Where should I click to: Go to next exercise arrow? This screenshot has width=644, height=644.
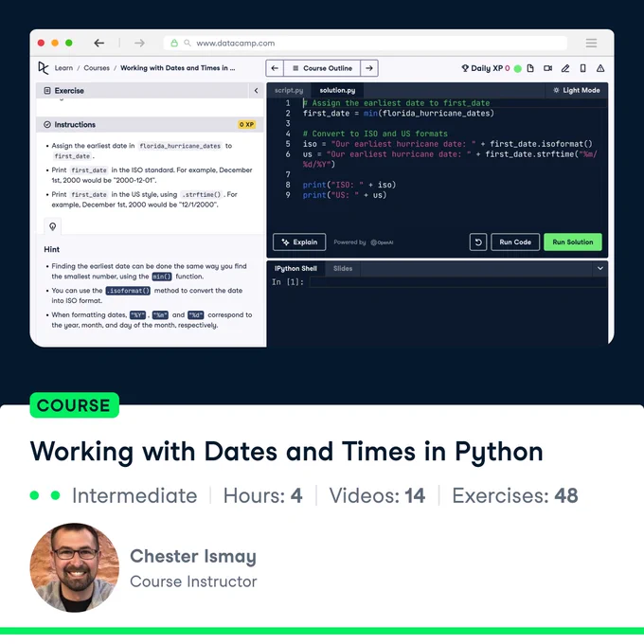(369, 68)
